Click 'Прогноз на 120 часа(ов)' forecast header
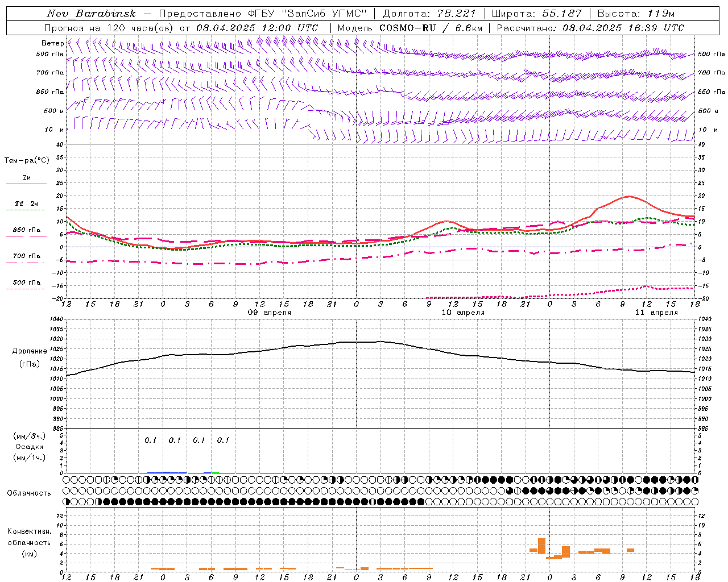The image size is (728, 582). pyautogui.click(x=109, y=28)
